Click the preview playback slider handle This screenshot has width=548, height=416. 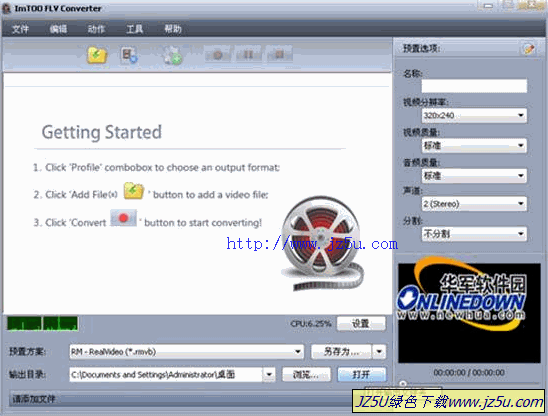tap(403, 384)
